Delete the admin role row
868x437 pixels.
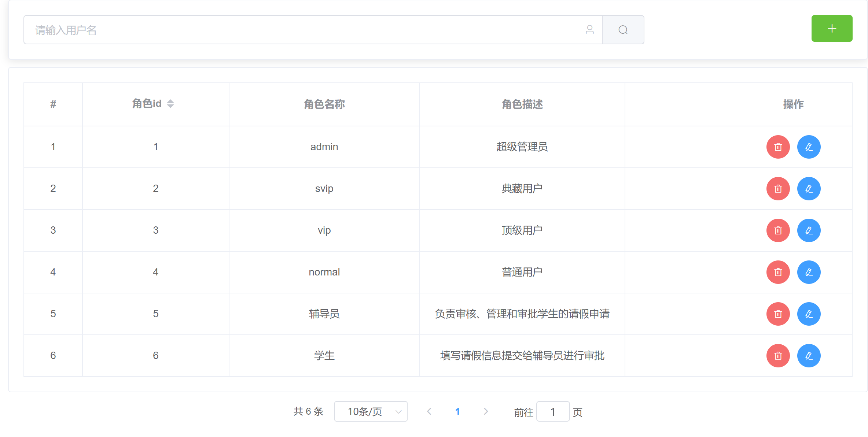[x=778, y=147]
